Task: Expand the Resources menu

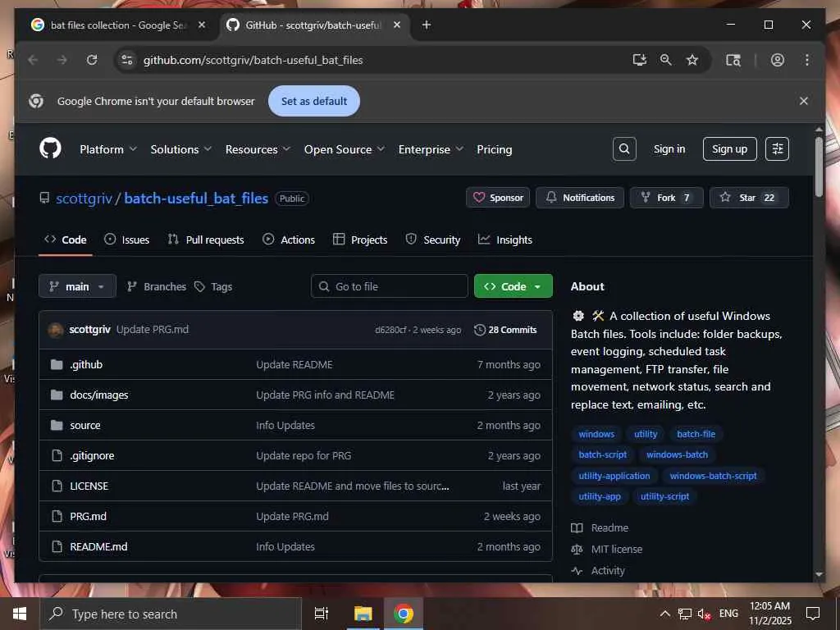Action: click(258, 149)
